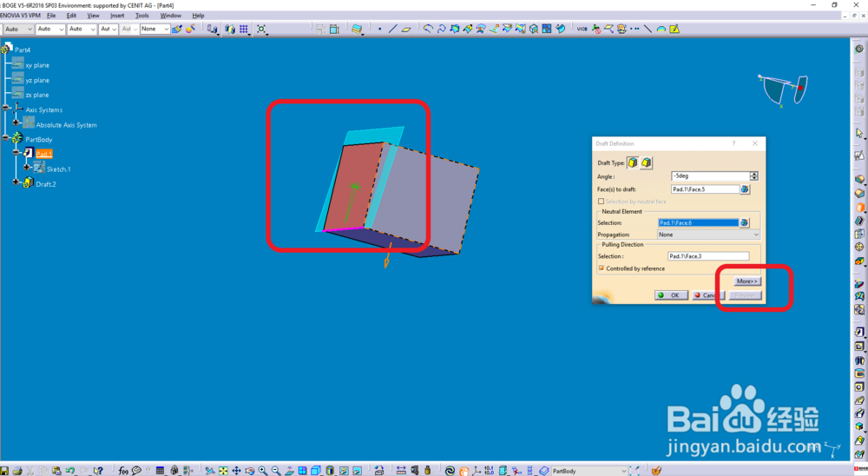Click the Isometric View cube icon
This screenshot has width=868, height=476.
[x=316, y=471]
